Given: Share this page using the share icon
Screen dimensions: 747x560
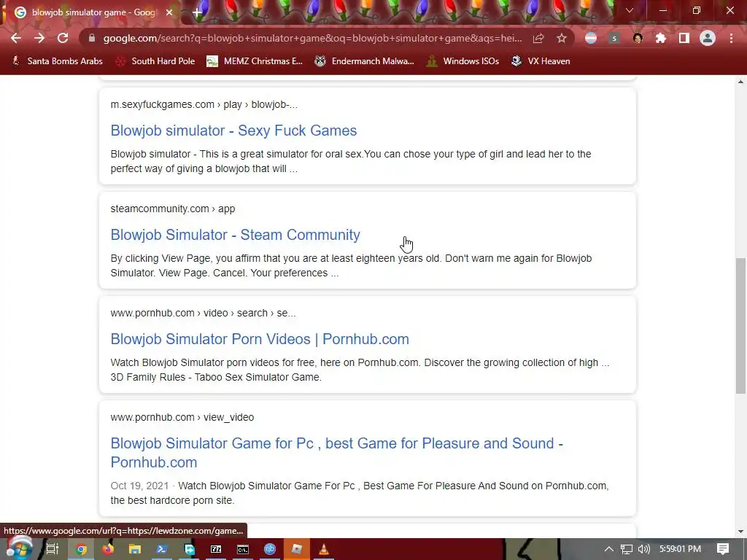Looking at the screenshot, I should tap(538, 38).
